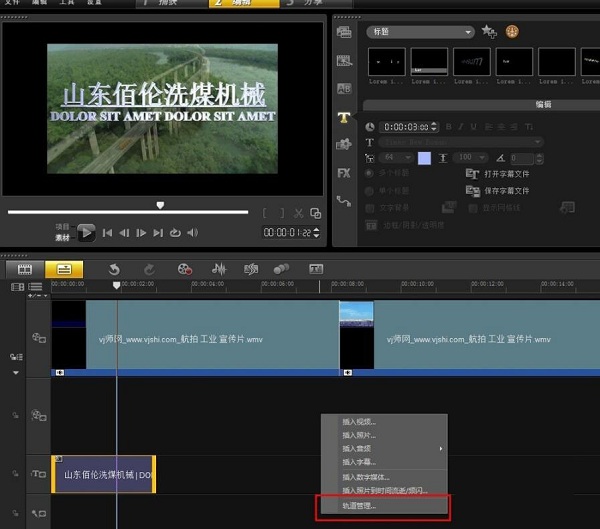Open the 标题 category dropdown
Viewport: 600px width, 529px height.
pos(420,32)
